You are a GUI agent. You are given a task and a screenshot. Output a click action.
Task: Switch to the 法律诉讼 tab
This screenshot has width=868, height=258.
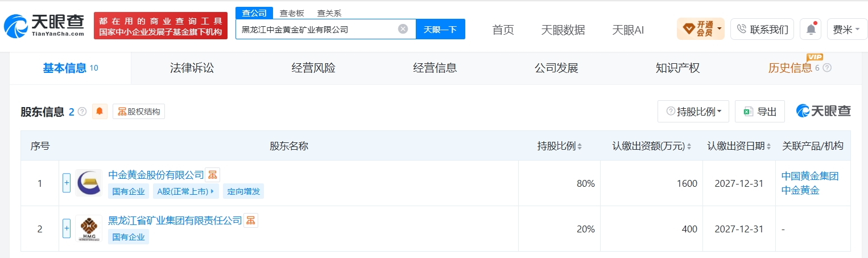click(x=192, y=68)
